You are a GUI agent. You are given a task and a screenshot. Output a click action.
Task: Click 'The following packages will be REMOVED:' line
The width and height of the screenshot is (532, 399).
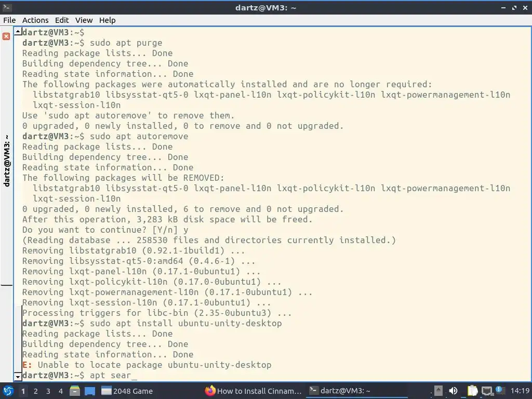(123, 178)
